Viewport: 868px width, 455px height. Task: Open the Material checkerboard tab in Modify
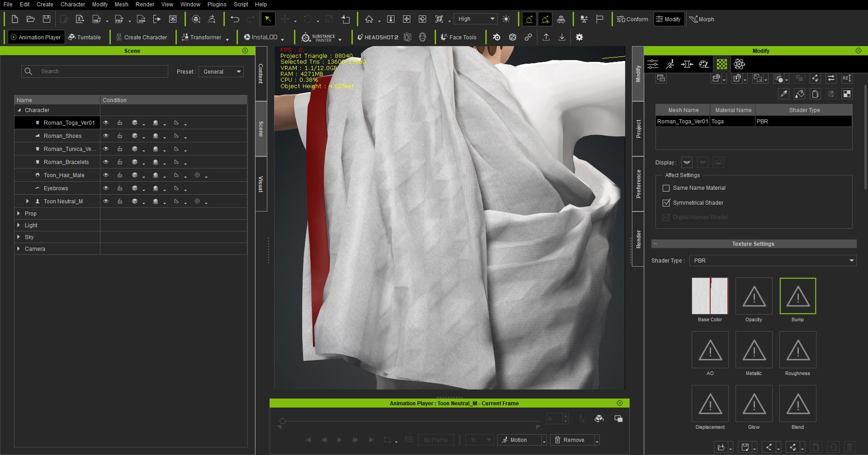722,64
